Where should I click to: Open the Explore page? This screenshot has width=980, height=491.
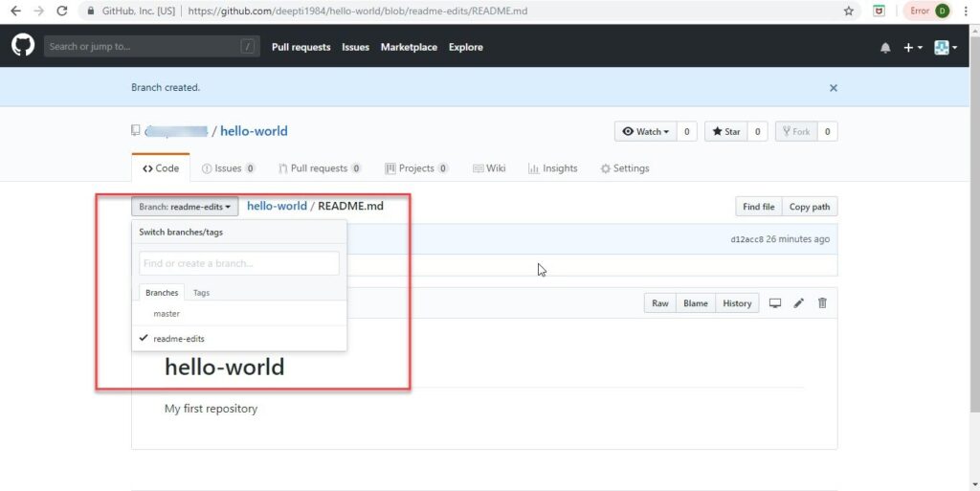(x=466, y=47)
